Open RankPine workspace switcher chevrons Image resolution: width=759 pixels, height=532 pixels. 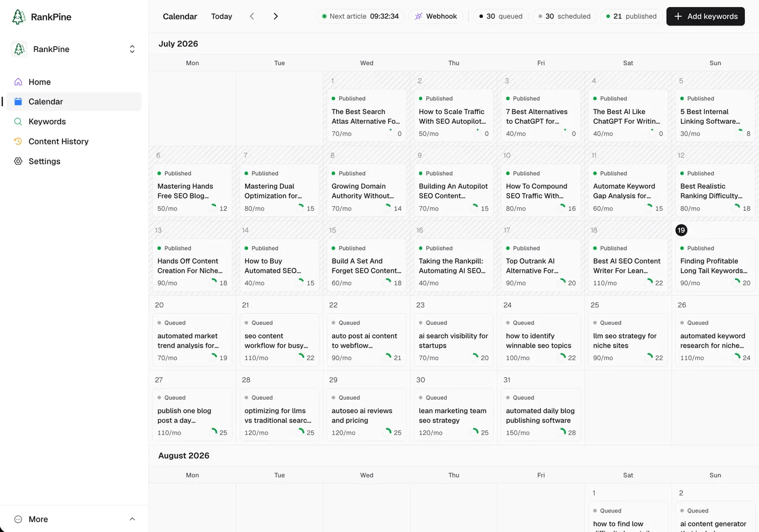(x=132, y=49)
